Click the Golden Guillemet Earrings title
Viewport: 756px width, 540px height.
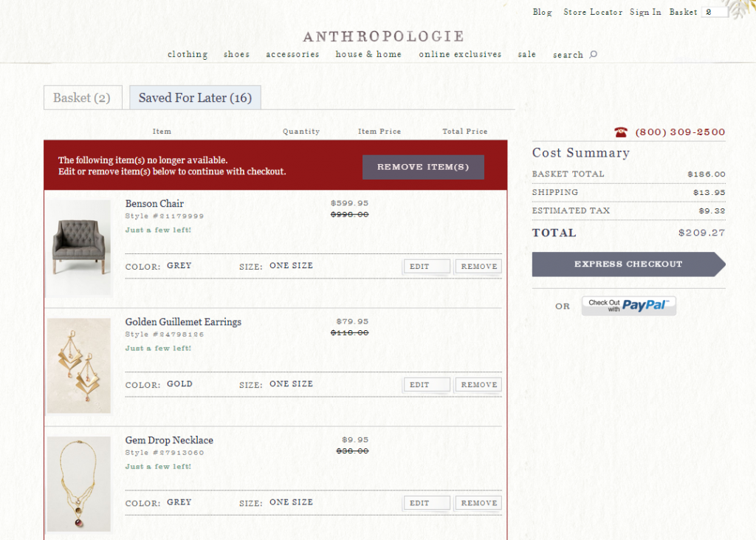pyautogui.click(x=183, y=322)
